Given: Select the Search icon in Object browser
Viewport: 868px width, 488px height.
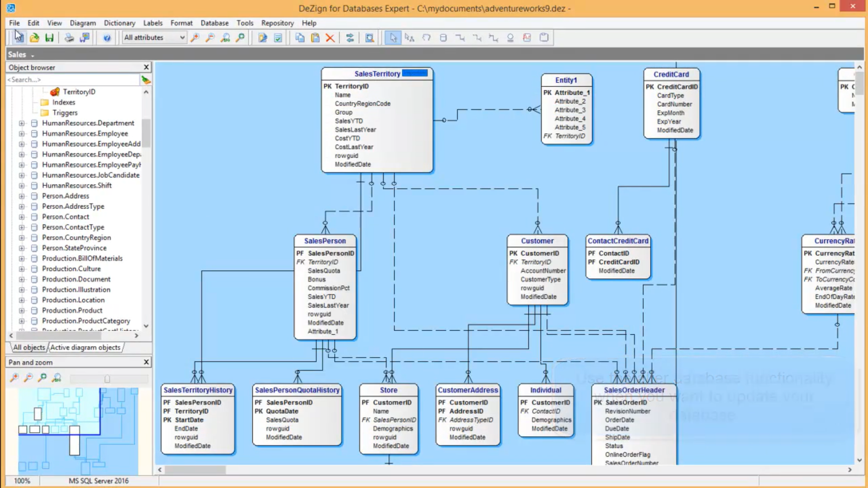Looking at the screenshot, I should pyautogui.click(x=147, y=79).
